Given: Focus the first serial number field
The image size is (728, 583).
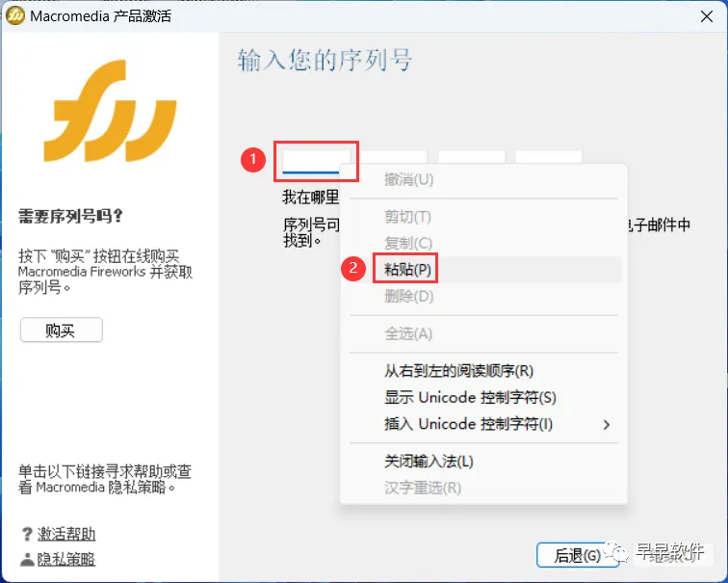Looking at the screenshot, I should (x=316, y=161).
